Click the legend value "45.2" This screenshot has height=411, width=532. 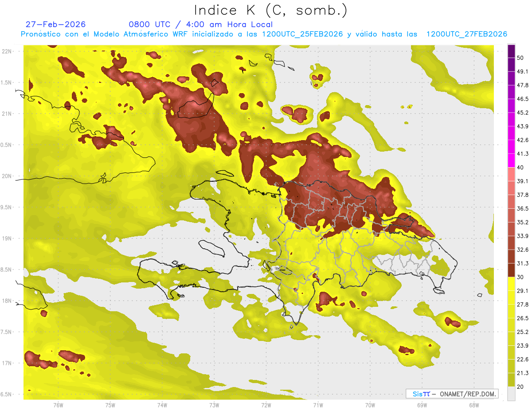tap(523, 113)
